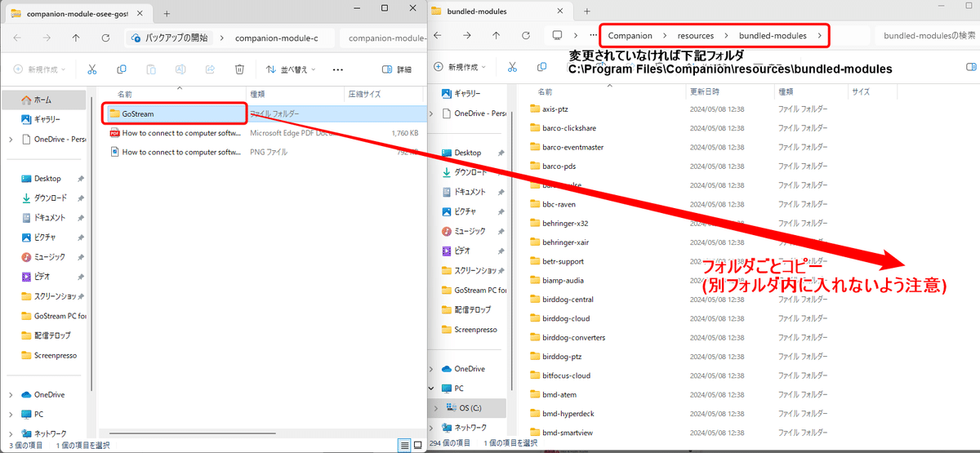The image size is (980, 453).
Task: Sort by 更新日時 column in bundled-modules window
Action: [705, 91]
